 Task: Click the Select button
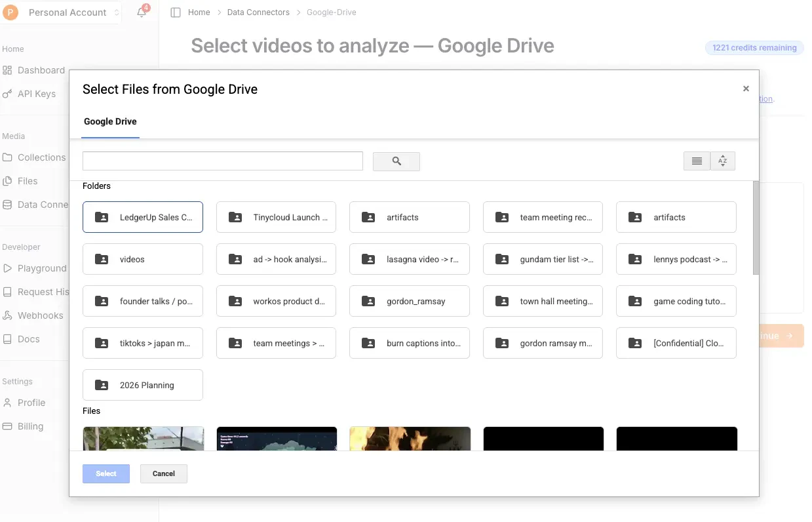[x=106, y=473]
